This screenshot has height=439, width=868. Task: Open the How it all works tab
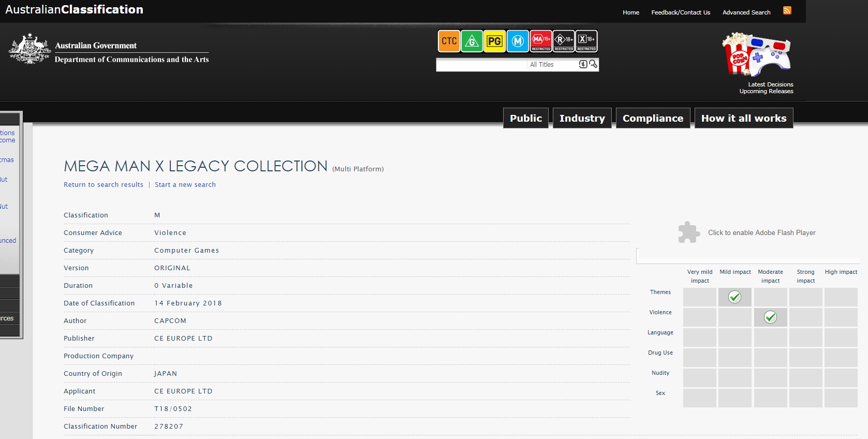[744, 118]
